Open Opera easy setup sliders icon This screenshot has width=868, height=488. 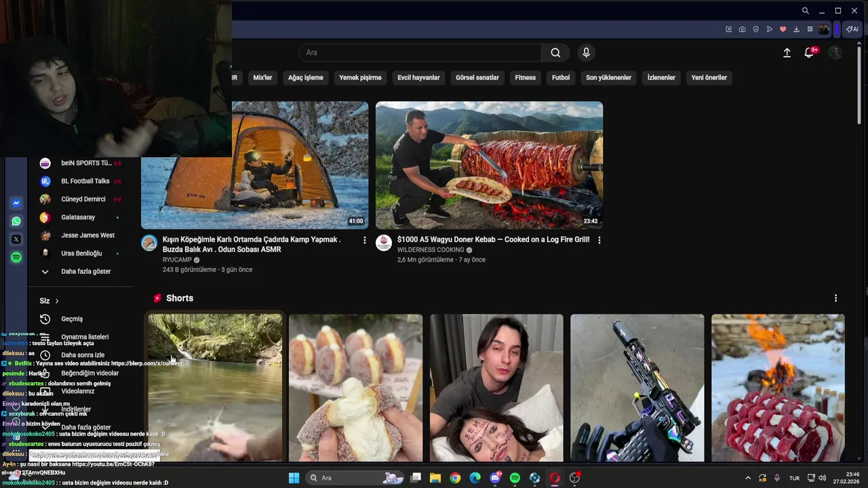810,29
